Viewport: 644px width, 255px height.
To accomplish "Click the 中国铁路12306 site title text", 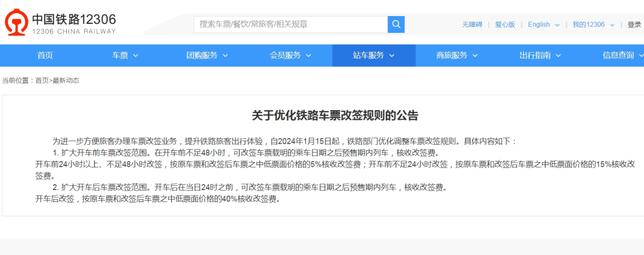I will 74,20.
